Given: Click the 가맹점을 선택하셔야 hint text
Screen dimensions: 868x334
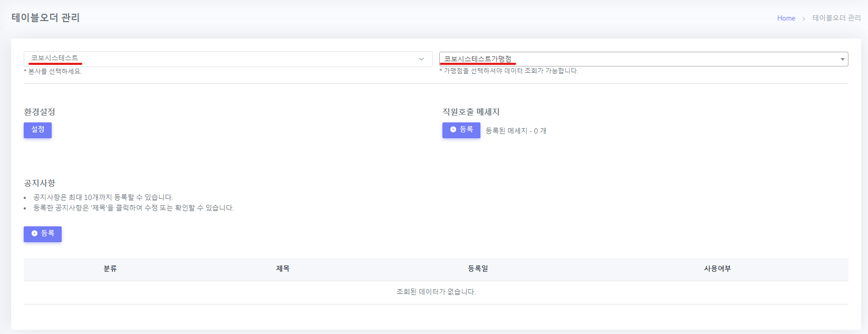Looking at the screenshot, I should (x=509, y=71).
